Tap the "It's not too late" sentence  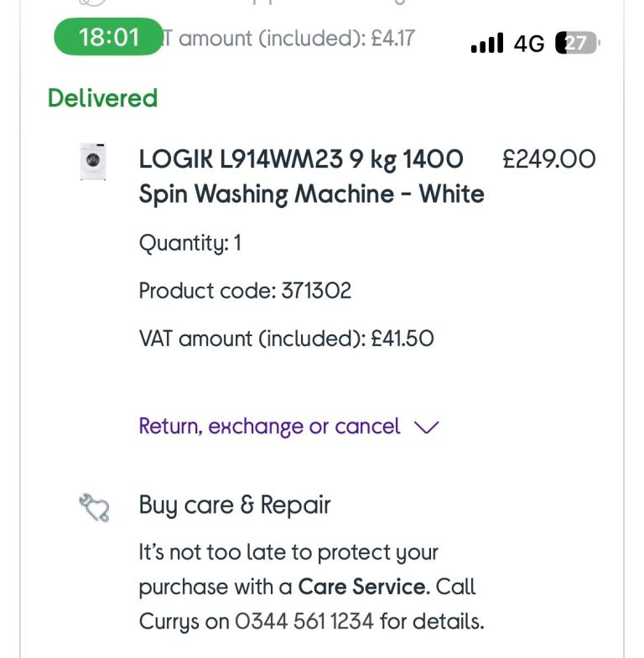[288, 553]
